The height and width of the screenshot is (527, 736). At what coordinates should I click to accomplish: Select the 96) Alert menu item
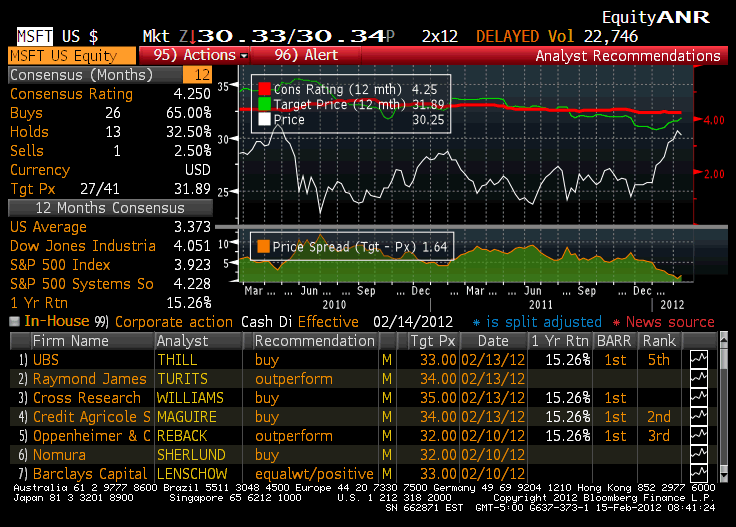click(x=306, y=55)
